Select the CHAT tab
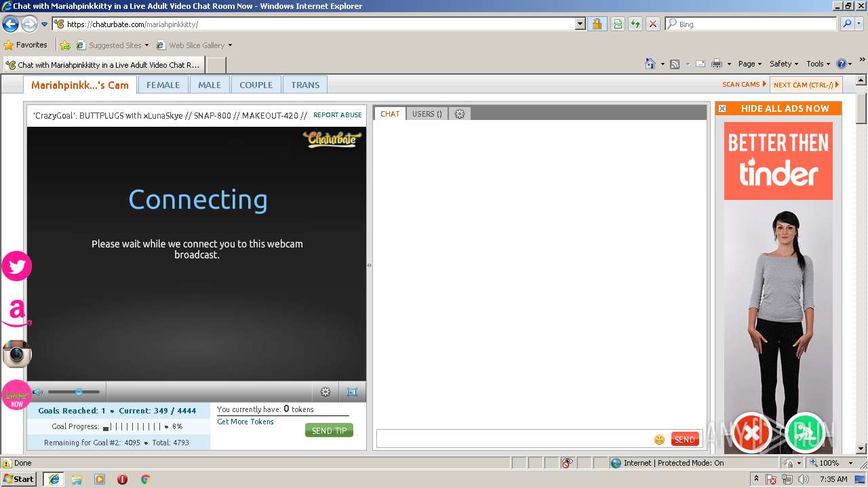868x488 pixels. click(390, 114)
